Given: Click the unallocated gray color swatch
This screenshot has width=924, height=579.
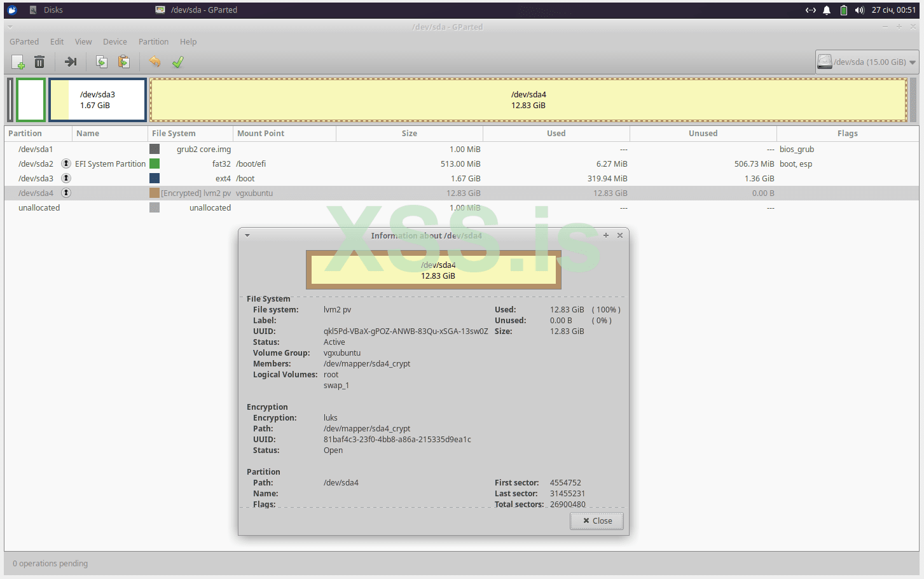Looking at the screenshot, I should click(155, 207).
